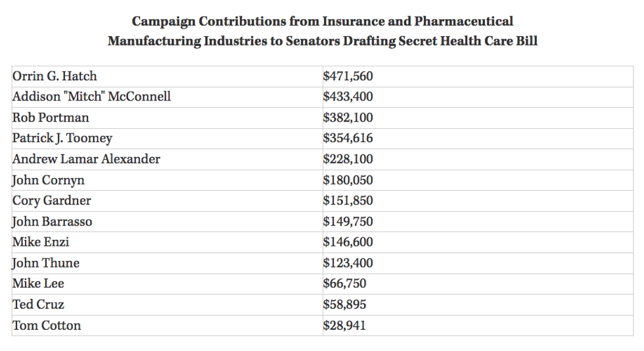Select the $28,941 amount for Tom Cotton
The height and width of the screenshot is (351, 644).
pos(344,325)
